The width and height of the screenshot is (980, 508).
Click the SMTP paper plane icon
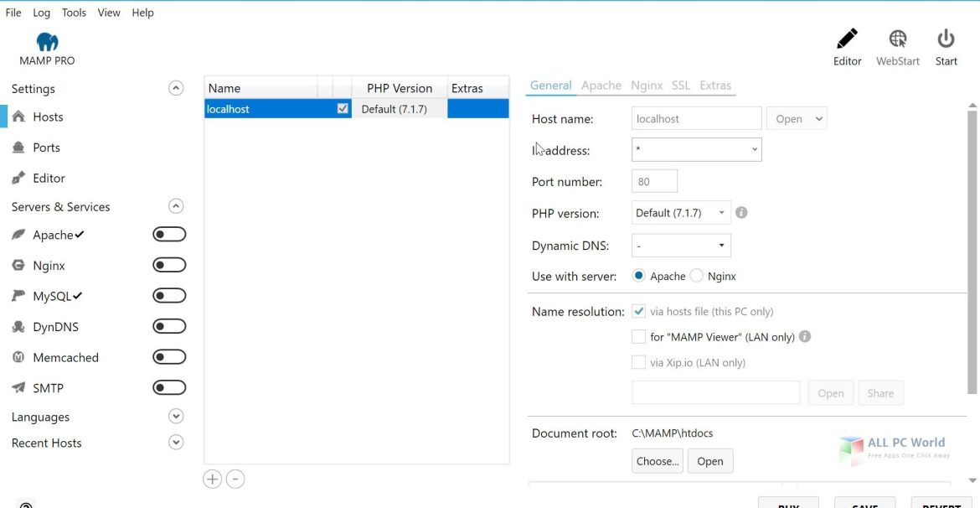coord(18,388)
